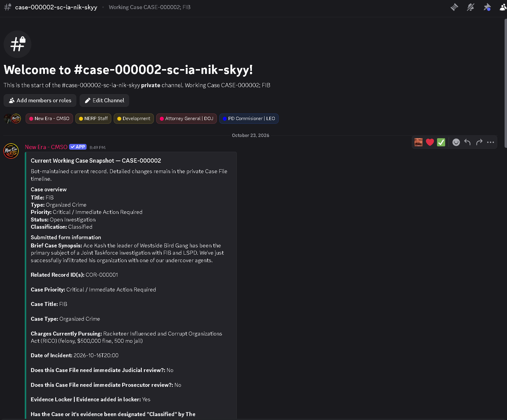Select Attorney General | DOJ role tag

[186, 119]
